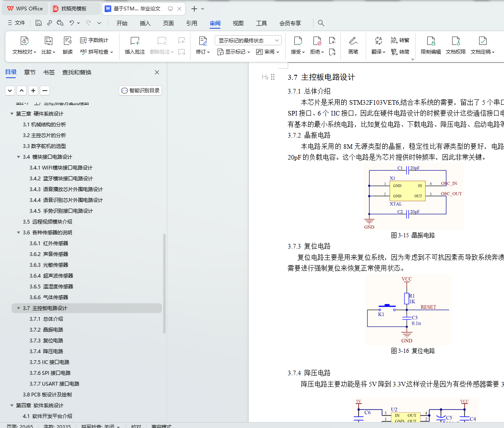Viewport: 504px width, 428px height.
Task: Collapse the 3.6 各种传感器的说明 node
Action: [18, 233]
